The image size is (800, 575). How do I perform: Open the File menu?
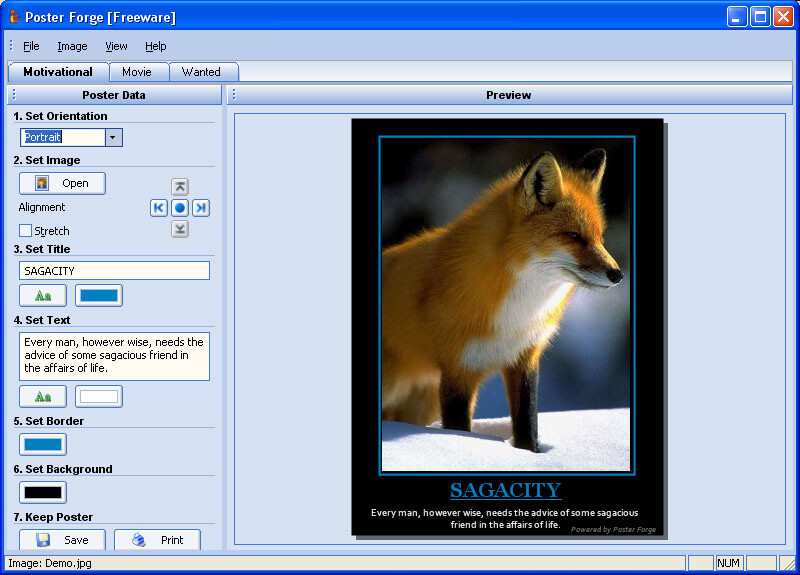point(31,46)
